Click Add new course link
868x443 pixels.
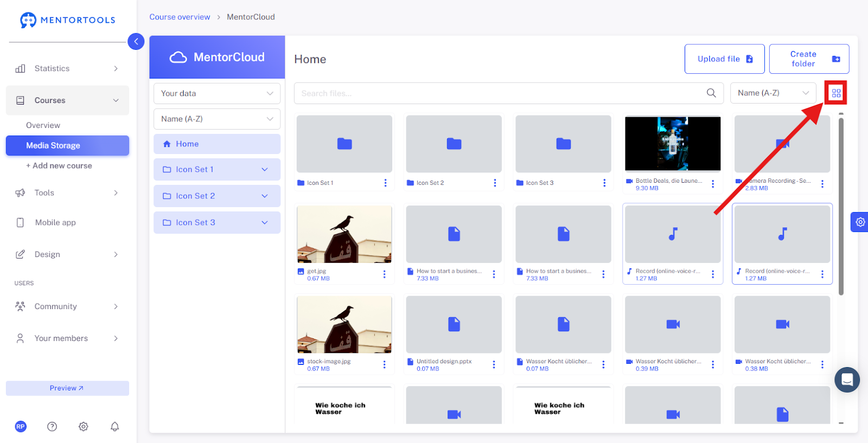point(59,166)
